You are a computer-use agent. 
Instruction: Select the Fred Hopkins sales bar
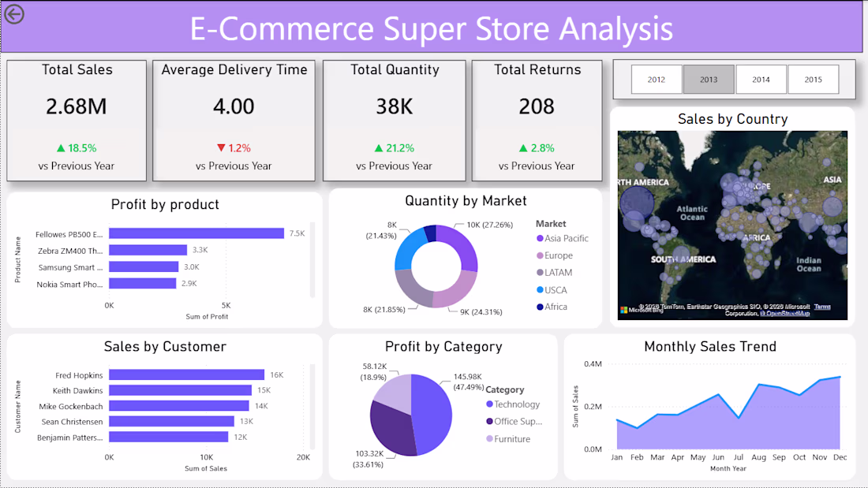click(x=186, y=374)
